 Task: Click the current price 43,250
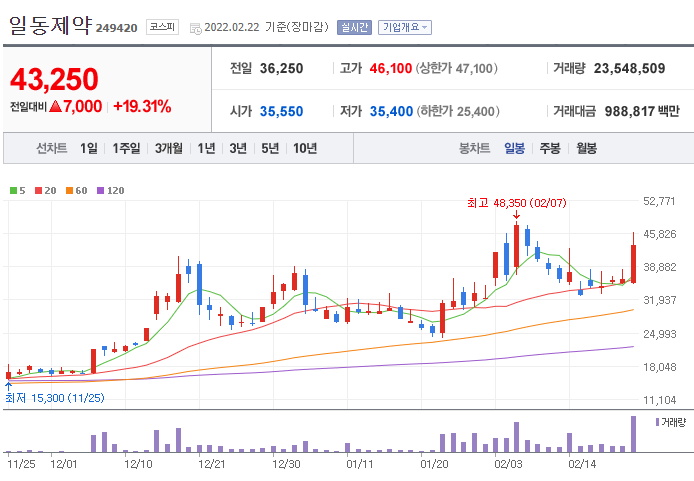54,80
